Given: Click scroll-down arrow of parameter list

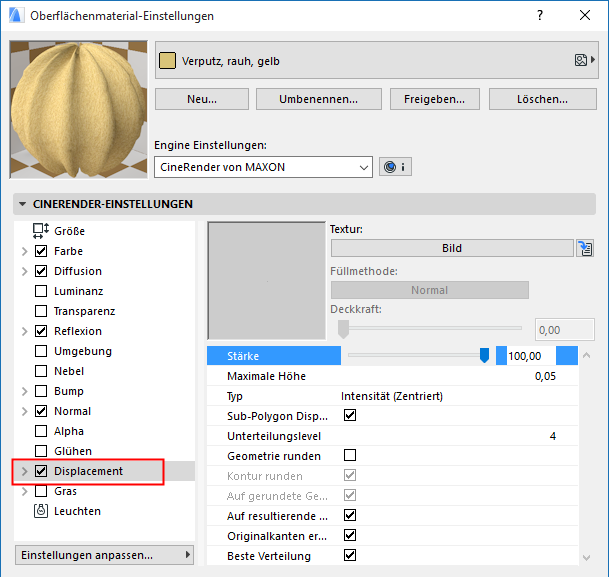Looking at the screenshot, I should pos(586,558).
